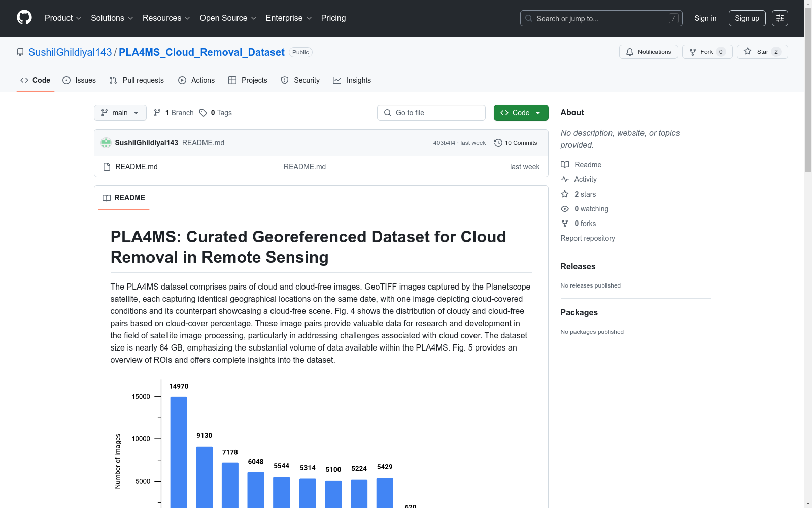Viewport: 812px width, 508px height.
Task: Fork this repository
Action: 707,52
